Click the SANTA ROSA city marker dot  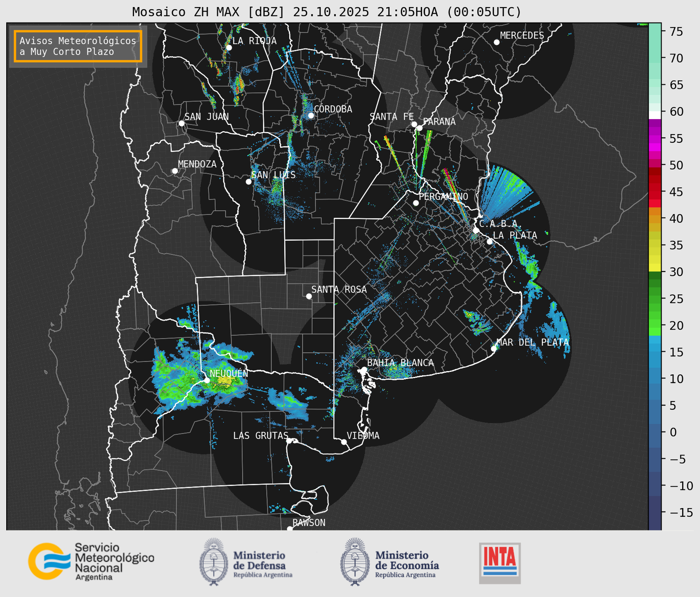(x=309, y=296)
